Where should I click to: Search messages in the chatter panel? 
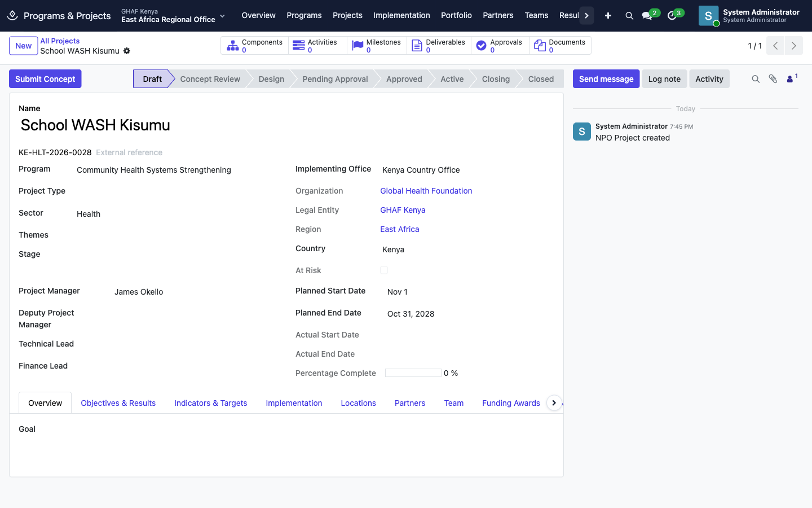(756, 79)
